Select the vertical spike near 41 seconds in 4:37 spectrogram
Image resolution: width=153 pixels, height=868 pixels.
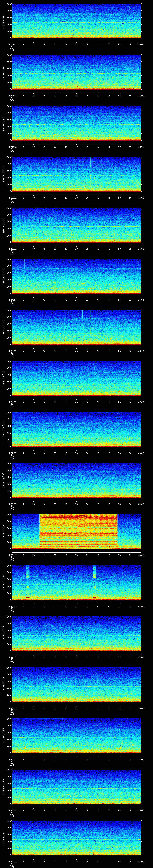click(x=100, y=417)
